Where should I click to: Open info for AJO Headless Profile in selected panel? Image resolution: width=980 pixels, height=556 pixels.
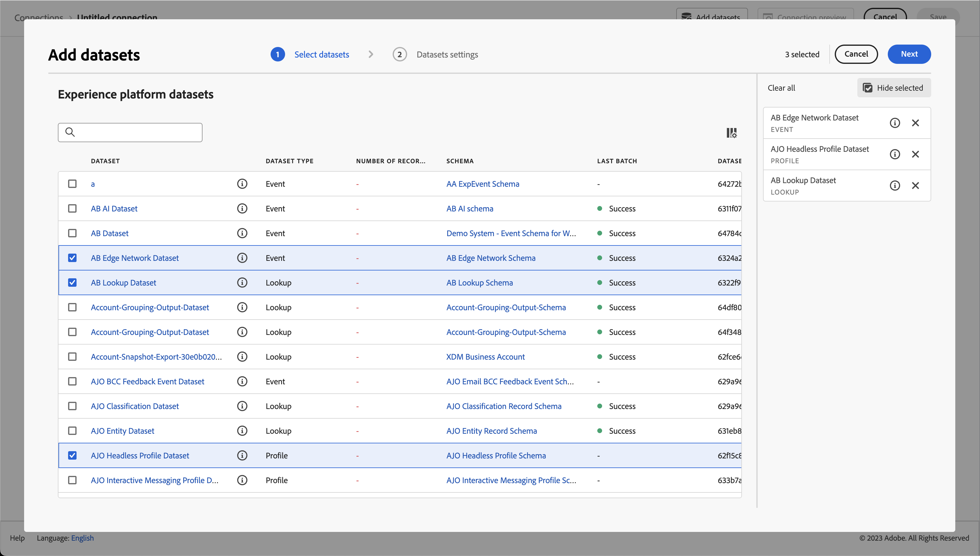click(895, 154)
